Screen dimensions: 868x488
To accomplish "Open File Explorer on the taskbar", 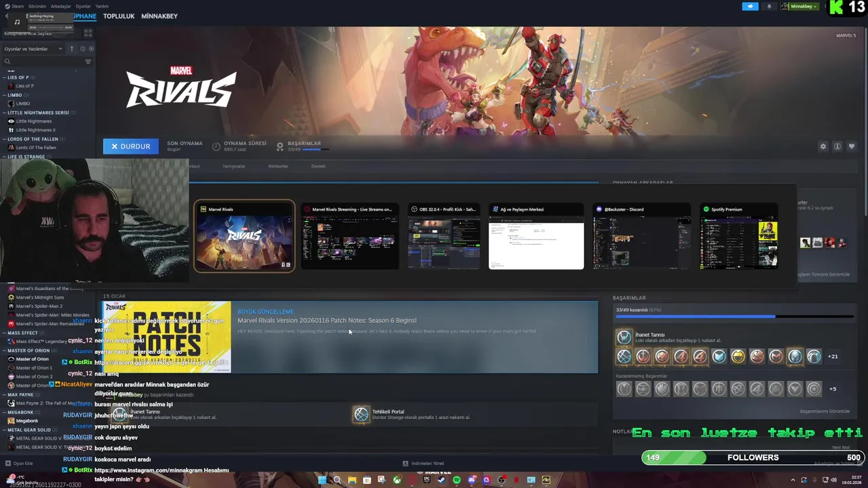I will pyautogui.click(x=352, y=480).
